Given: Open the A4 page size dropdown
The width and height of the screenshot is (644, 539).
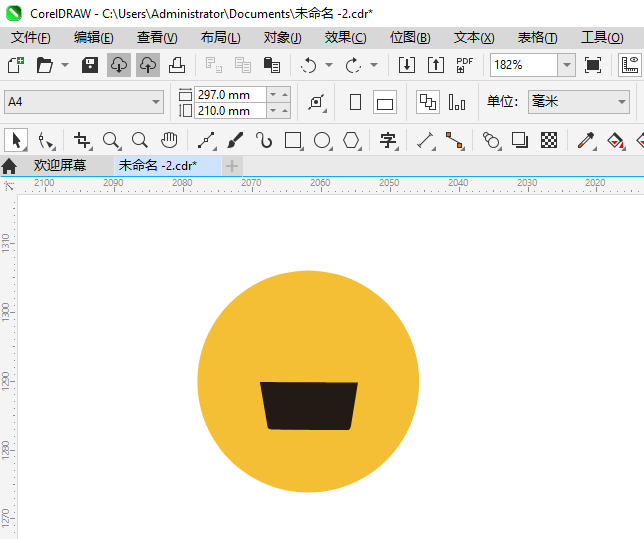Looking at the screenshot, I should pos(84,101).
